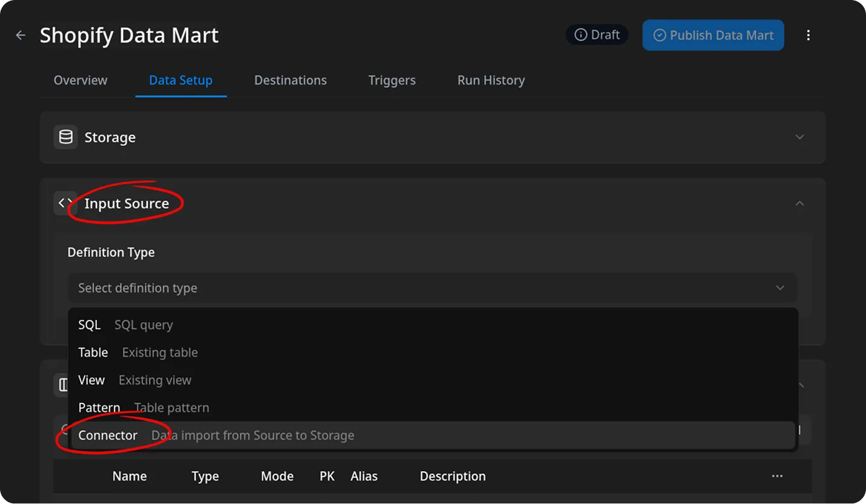Click the Publish Data Mart button
This screenshot has width=866, height=504.
click(x=713, y=35)
